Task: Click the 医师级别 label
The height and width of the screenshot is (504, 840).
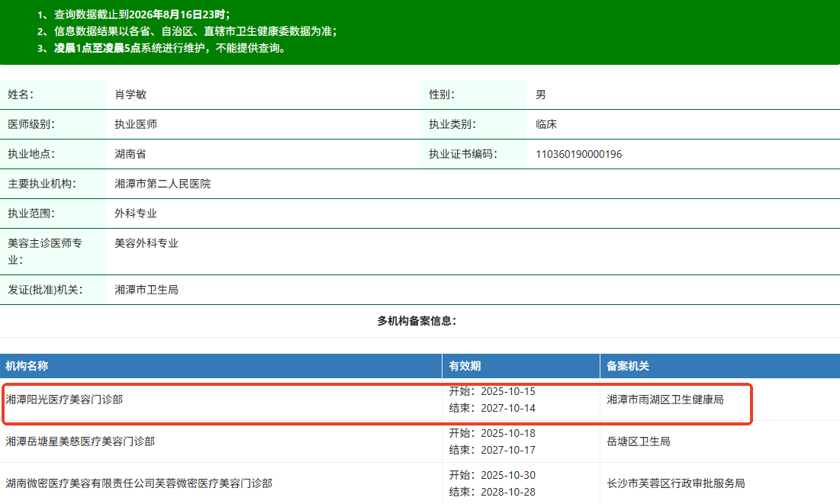Action: pos(31,124)
